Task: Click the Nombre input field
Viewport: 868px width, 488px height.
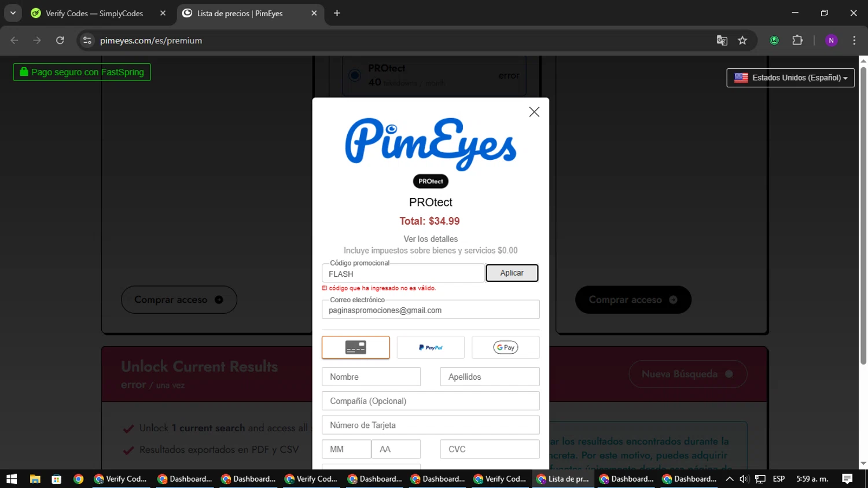Action: (x=372, y=377)
